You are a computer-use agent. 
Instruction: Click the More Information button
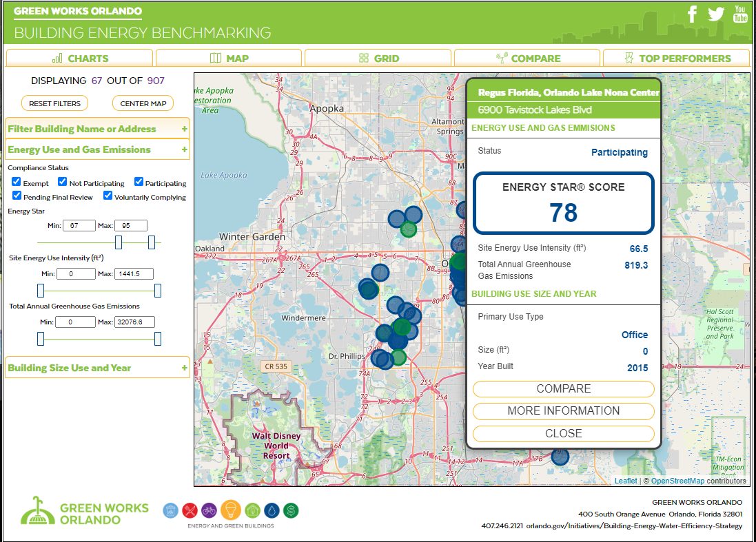point(564,411)
